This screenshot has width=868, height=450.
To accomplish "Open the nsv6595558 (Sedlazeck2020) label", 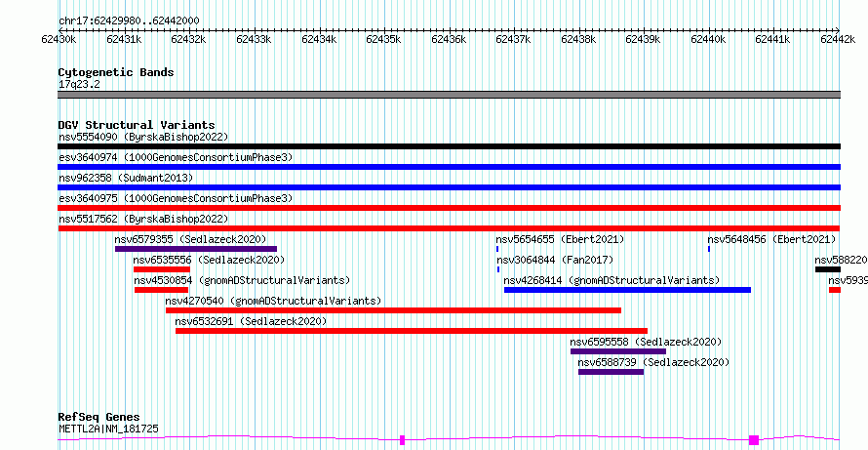I will 646,342.
